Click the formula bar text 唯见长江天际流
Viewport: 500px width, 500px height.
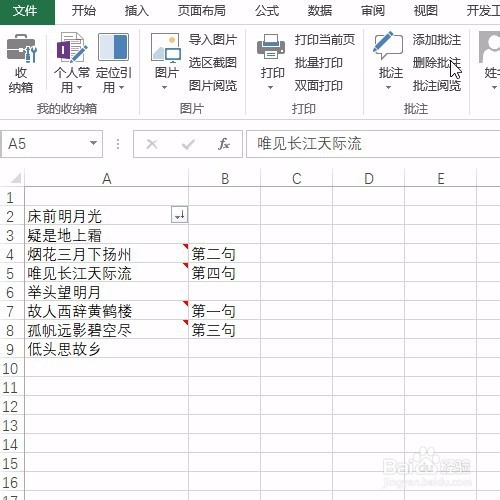click(x=309, y=144)
